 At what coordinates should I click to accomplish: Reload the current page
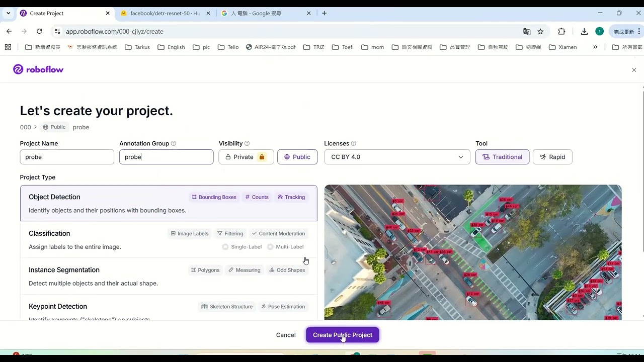(x=39, y=31)
